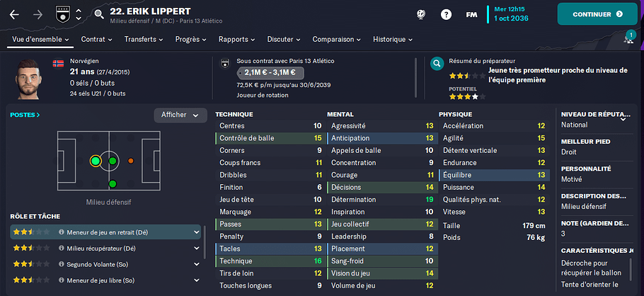Open the FM menu icon
644x296 pixels.
(x=471, y=14)
